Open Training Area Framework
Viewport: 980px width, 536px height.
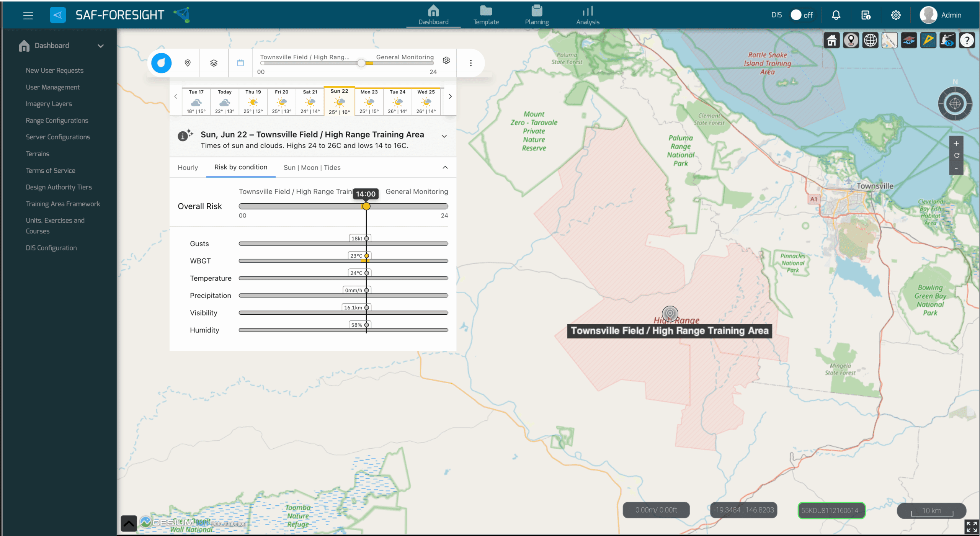[x=63, y=204]
